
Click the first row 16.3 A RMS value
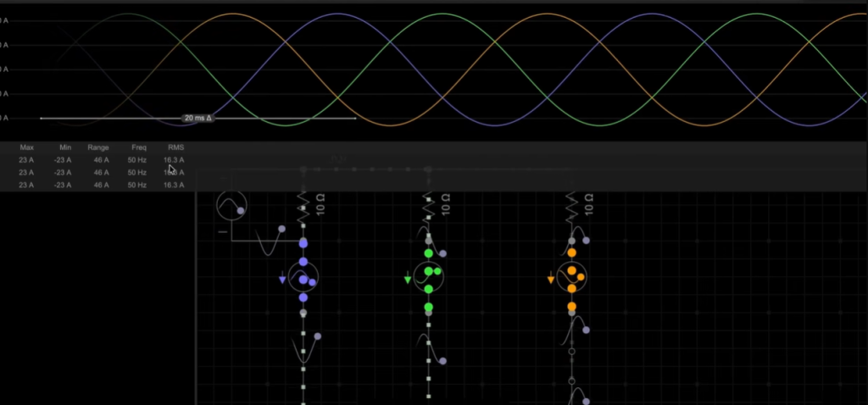tap(174, 159)
